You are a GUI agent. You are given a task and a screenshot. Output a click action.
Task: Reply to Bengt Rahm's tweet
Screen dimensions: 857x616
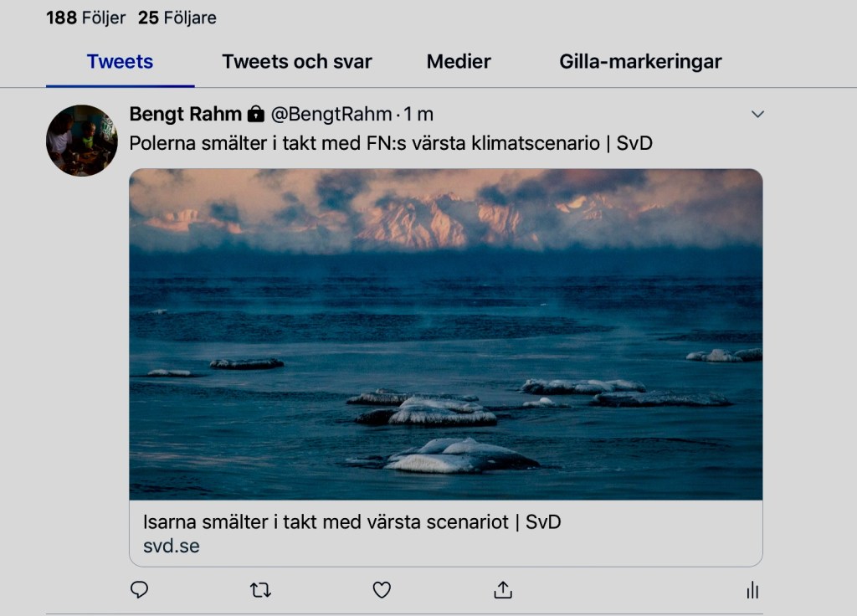[x=140, y=590]
